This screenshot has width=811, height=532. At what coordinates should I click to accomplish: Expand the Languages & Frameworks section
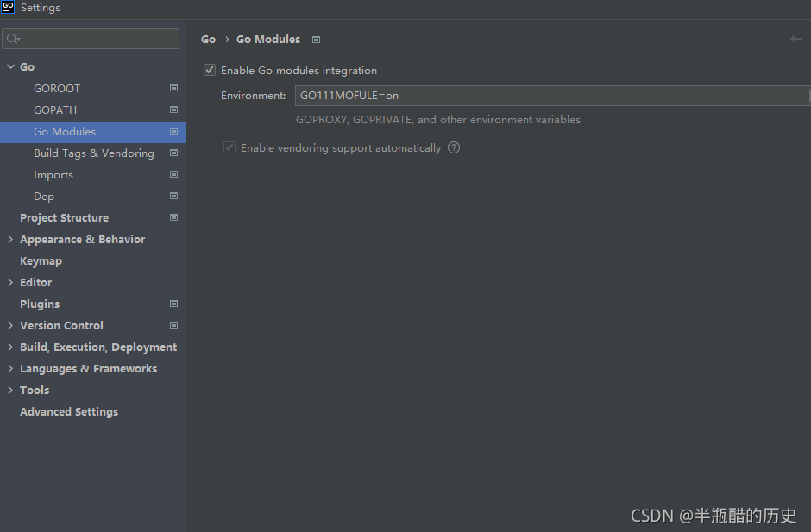pos(9,368)
